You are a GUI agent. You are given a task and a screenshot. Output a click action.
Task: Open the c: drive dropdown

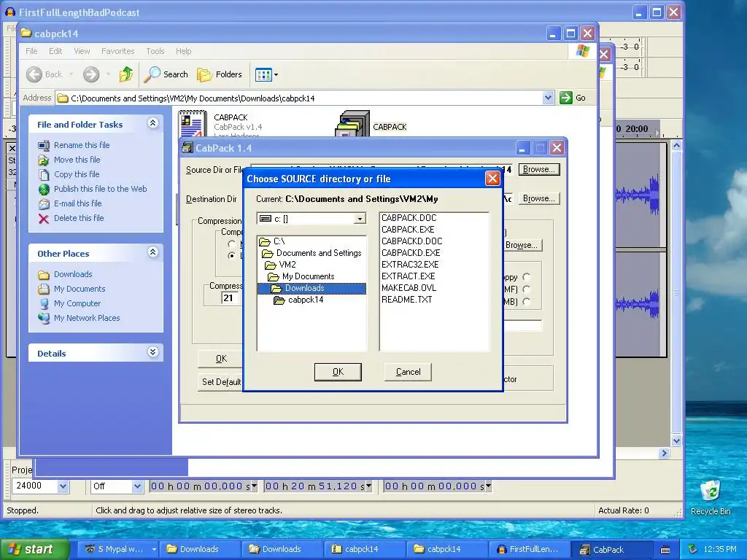[x=360, y=219]
